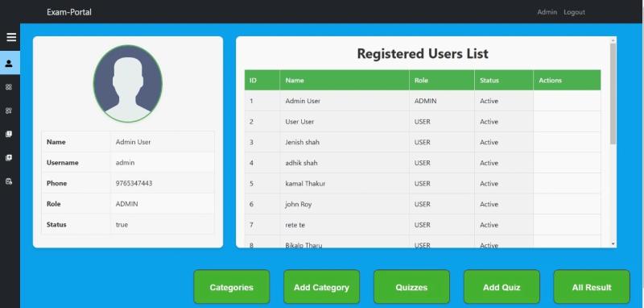Click the Add Quiz button
The width and height of the screenshot is (644, 308).
(x=502, y=287)
